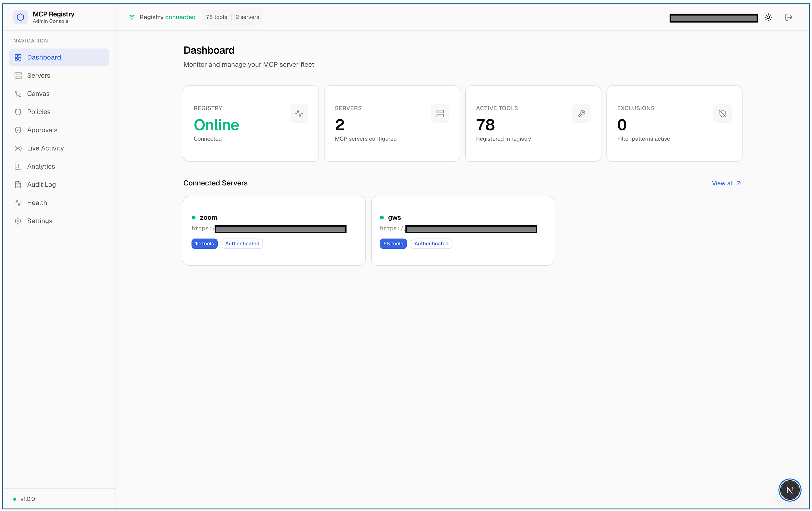The image size is (812, 511).
Task: Click the Canvas branch icon in sidebar
Action: coord(18,94)
